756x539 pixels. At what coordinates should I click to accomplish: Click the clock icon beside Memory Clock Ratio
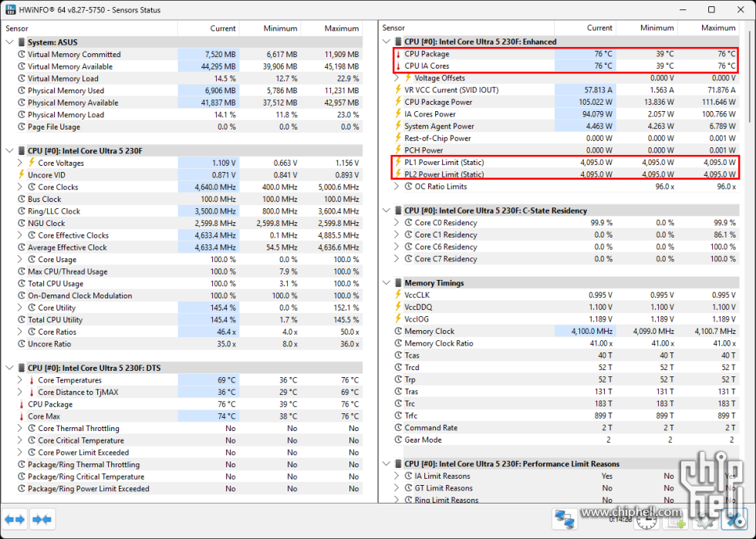tap(398, 343)
